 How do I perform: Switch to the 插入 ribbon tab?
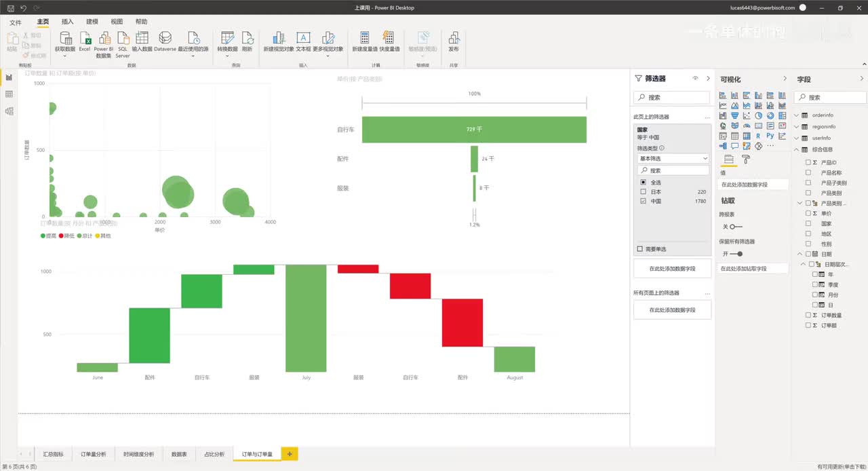(x=67, y=22)
